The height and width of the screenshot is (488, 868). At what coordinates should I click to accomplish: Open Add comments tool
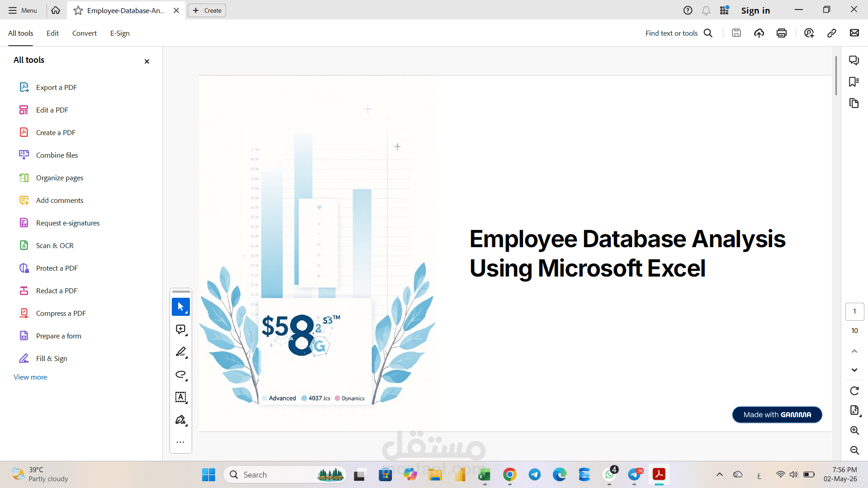click(51, 200)
